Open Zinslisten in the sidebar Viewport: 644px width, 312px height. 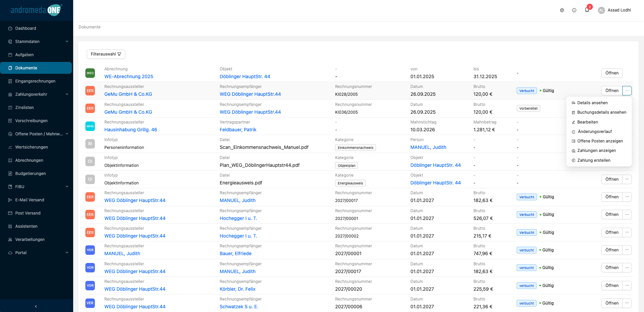tap(36, 108)
